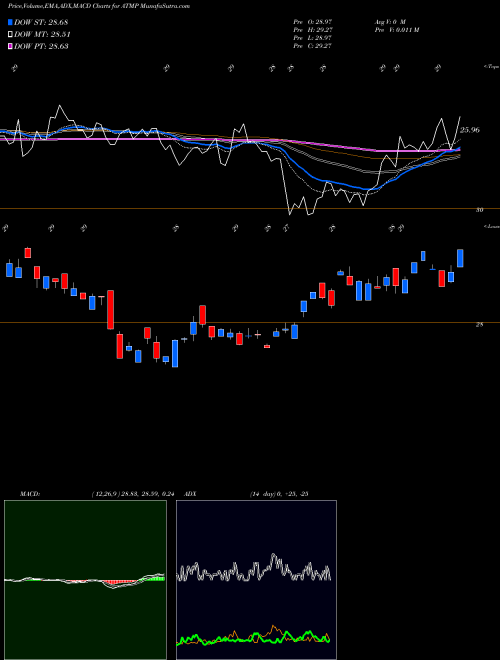The width and height of the screenshot is (500, 660).
Task: Click the chart title for ATMP MunafaSutra.com
Action: pos(99,6)
